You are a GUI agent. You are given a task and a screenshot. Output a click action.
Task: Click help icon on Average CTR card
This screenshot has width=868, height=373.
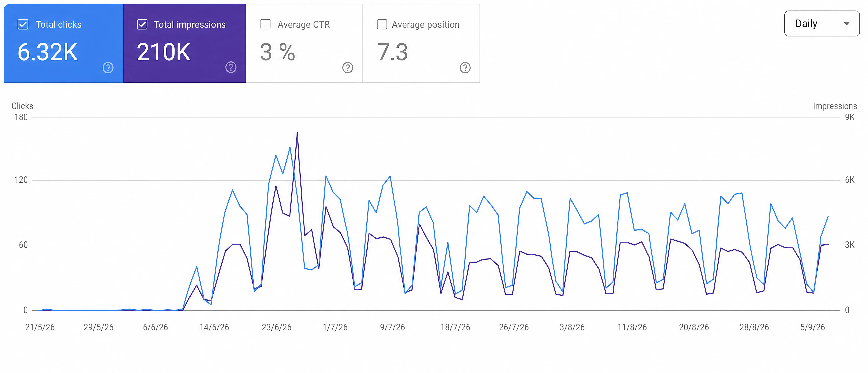tap(348, 68)
